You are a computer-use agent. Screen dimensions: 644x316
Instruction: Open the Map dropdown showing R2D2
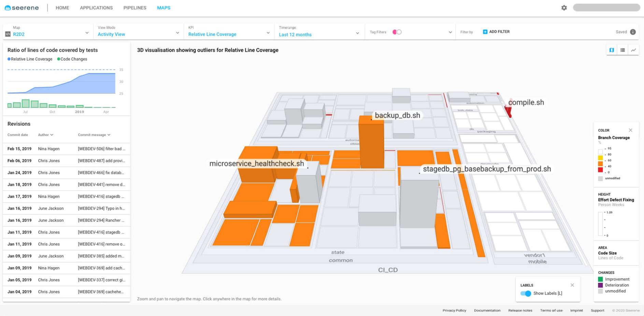click(x=48, y=31)
